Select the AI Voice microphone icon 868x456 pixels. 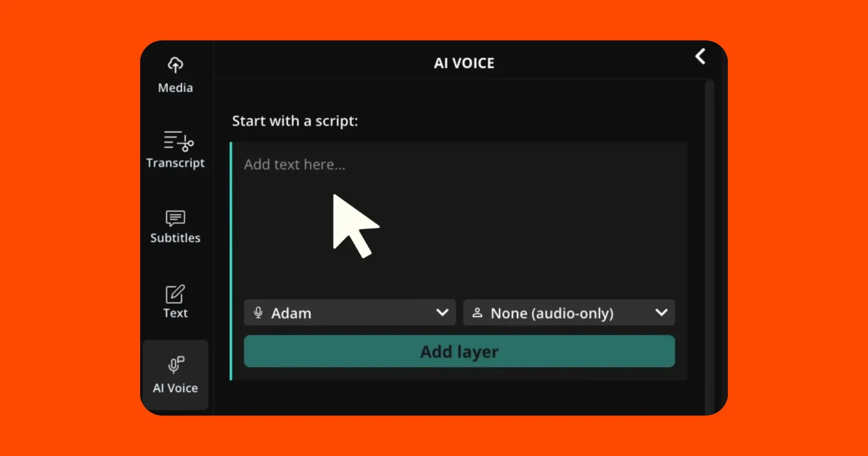pyautogui.click(x=176, y=364)
